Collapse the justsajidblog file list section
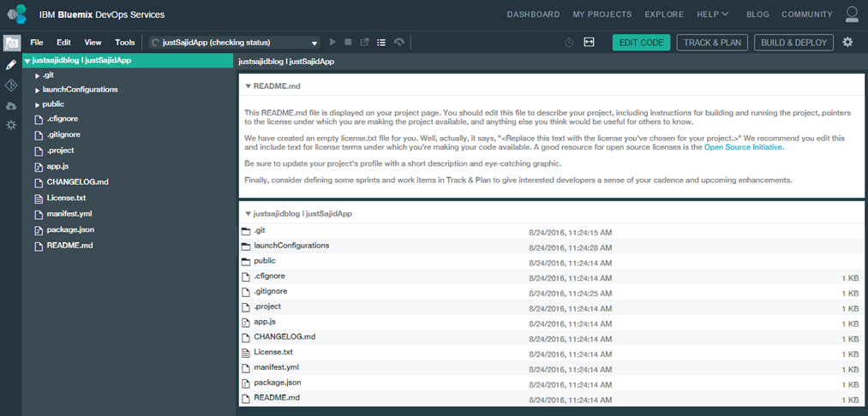Image resolution: width=868 pixels, height=416 pixels. point(248,213)
